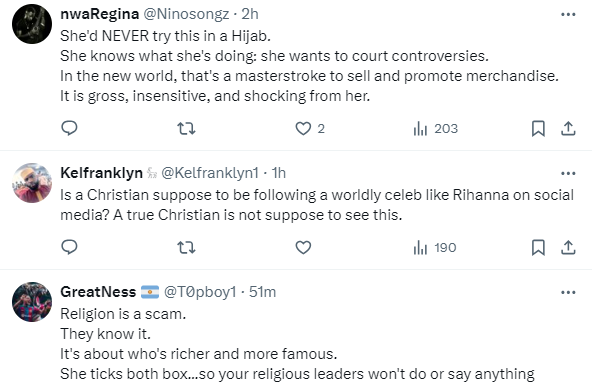Screen dimensions: 592x390
Task: View analytics showing 190 views
Action: point(435,248)
